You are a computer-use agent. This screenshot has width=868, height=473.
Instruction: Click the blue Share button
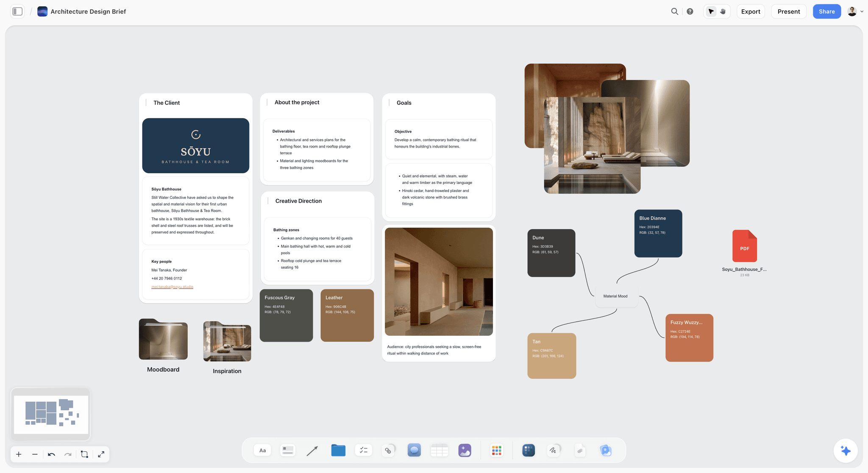(826, 11)
